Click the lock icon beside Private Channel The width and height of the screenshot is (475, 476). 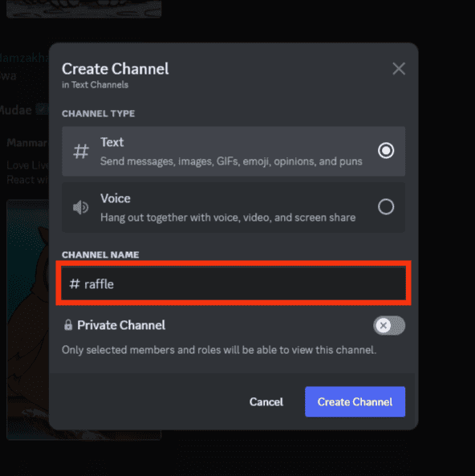[x=68, y=325]
